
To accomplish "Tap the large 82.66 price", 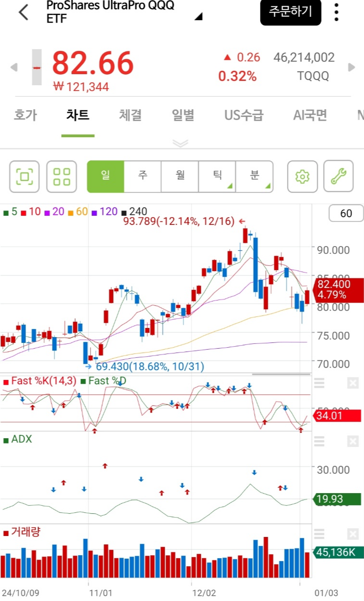I will click(92, 63).
